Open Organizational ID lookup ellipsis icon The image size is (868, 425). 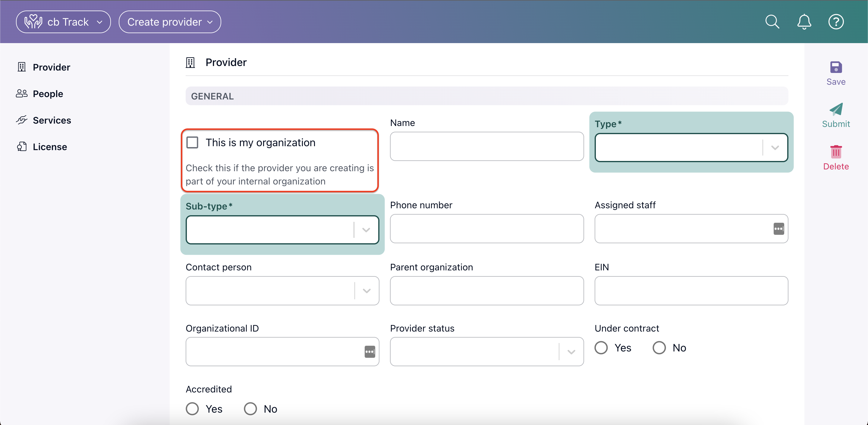click(370, 352)
